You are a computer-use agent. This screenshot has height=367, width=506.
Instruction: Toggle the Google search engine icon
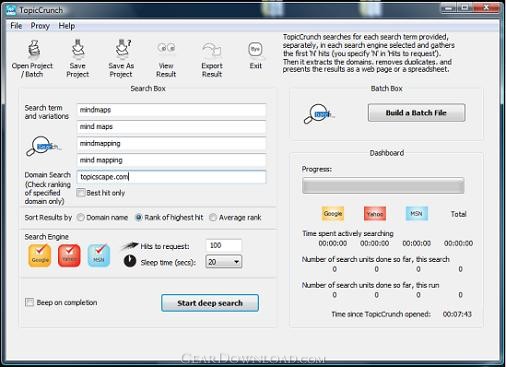[40, 255]
